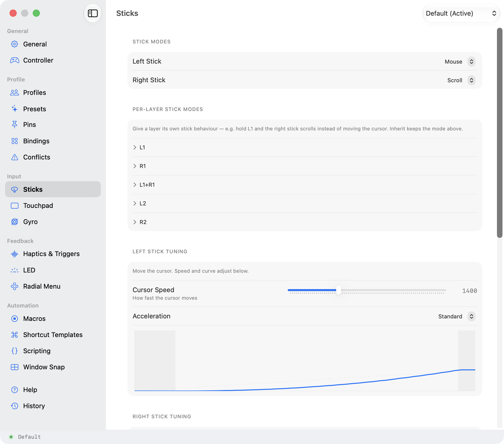The image size is (504, 444).
Task: Click the History clock icon
Action: [x=15, y=406]
